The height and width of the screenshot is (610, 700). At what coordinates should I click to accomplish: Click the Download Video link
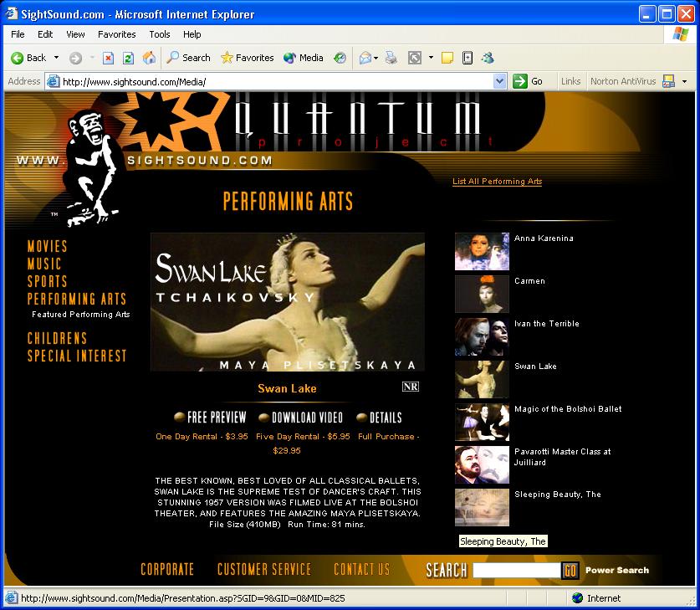click(x=307, y=418)
